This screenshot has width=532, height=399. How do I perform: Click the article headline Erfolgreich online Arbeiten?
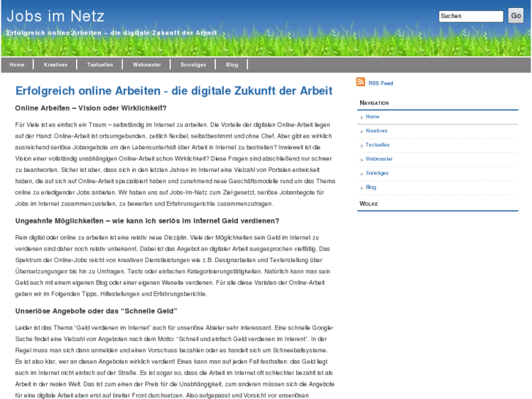pyautogui.click(x=173, y=91)
